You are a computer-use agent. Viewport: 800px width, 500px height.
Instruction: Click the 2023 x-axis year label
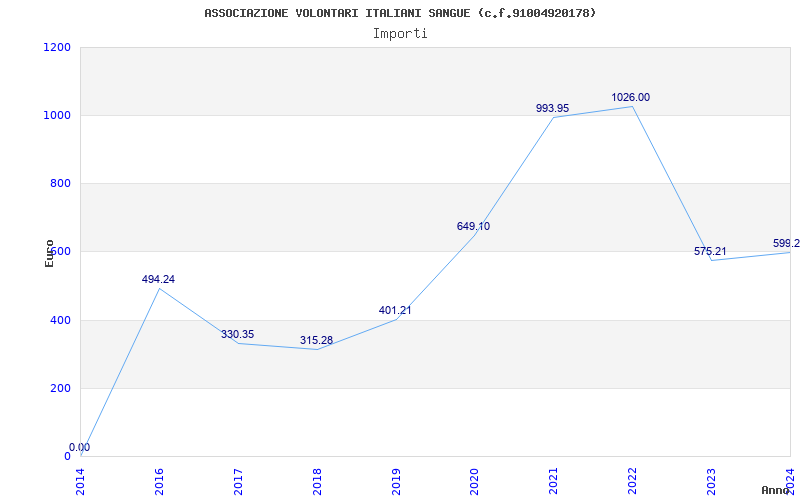click(711, 481)
